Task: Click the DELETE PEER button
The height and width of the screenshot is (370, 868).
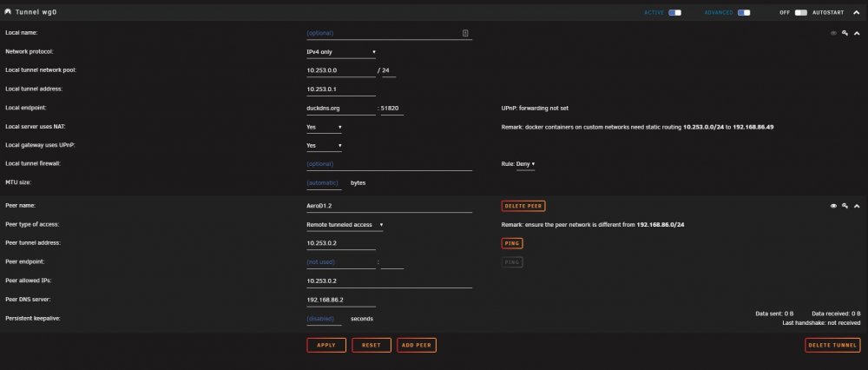Action: point(523,206)
